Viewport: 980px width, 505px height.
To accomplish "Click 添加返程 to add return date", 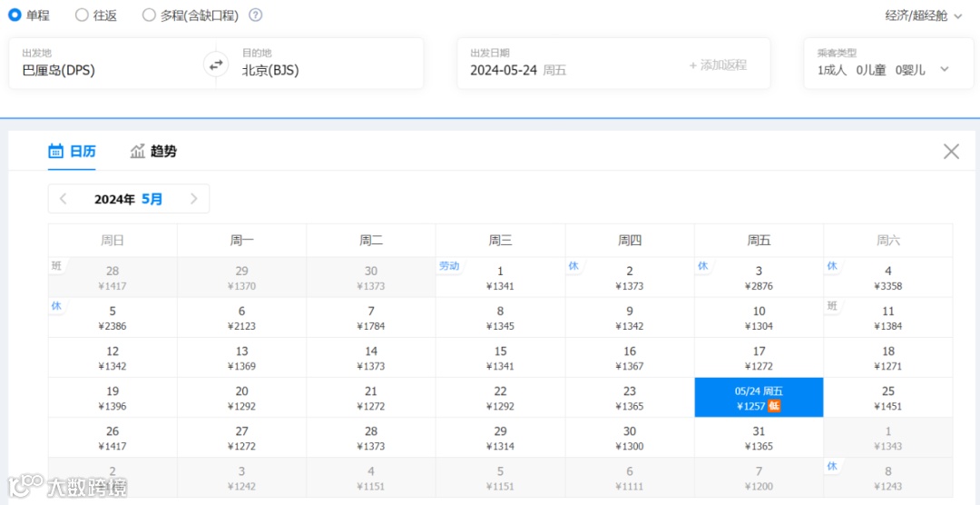I will click(x=718, y=65).
